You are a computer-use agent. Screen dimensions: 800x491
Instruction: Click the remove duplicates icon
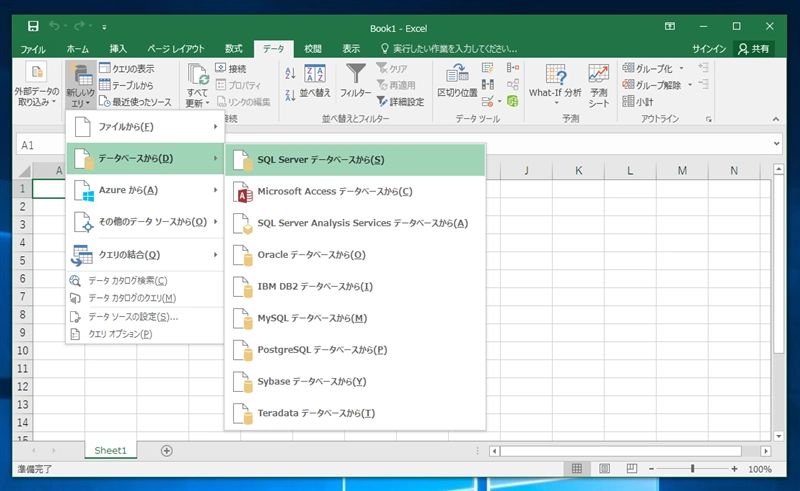click(x=488, y=85)
